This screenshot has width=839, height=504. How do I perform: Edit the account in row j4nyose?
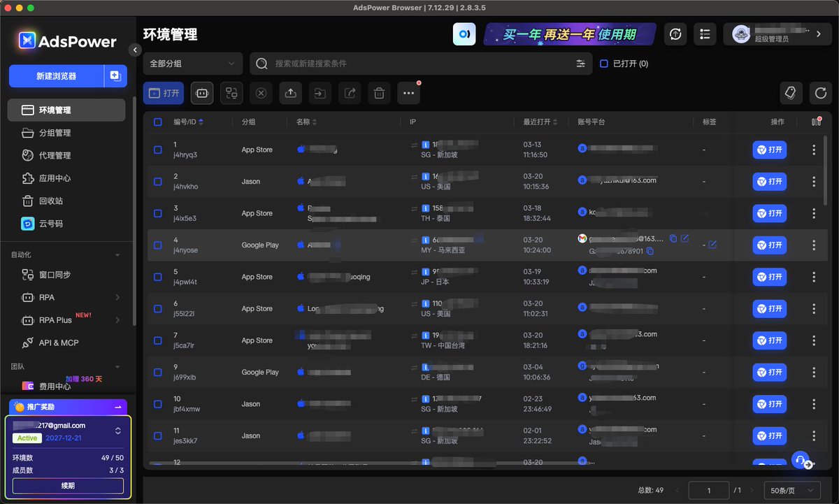[685, 238]
